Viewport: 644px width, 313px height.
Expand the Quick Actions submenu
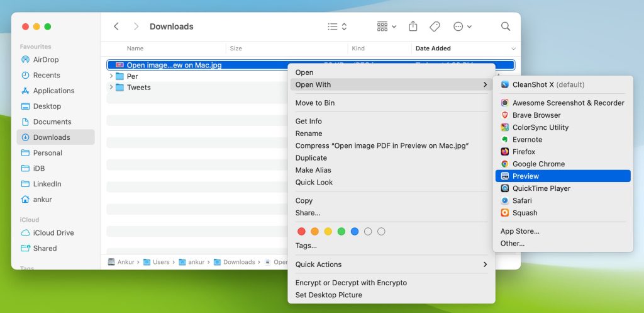391,265
